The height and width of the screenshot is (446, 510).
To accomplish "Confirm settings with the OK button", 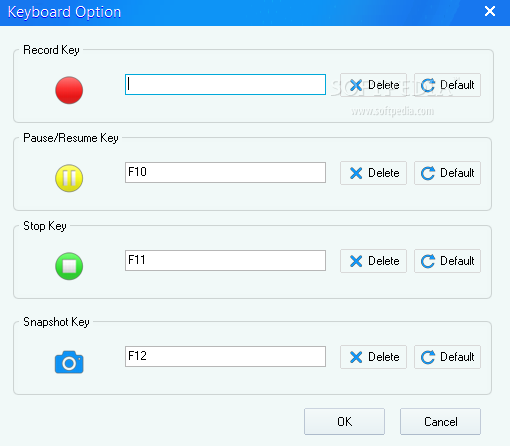I will (x=344, y=422).
